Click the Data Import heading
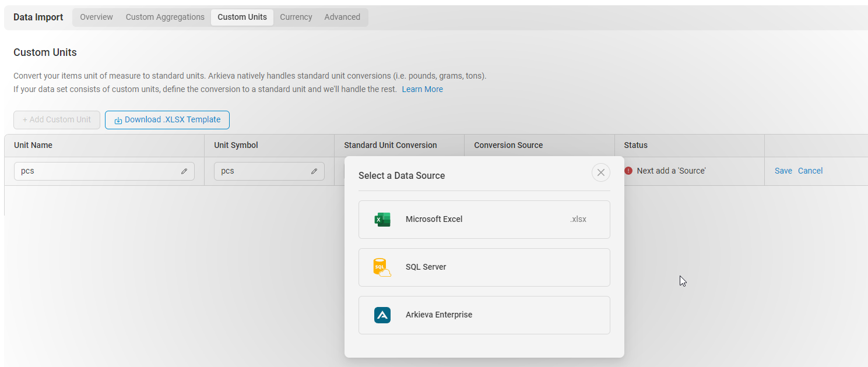The height and width of the screenshot is (367, 868). (x=38, y=17)
